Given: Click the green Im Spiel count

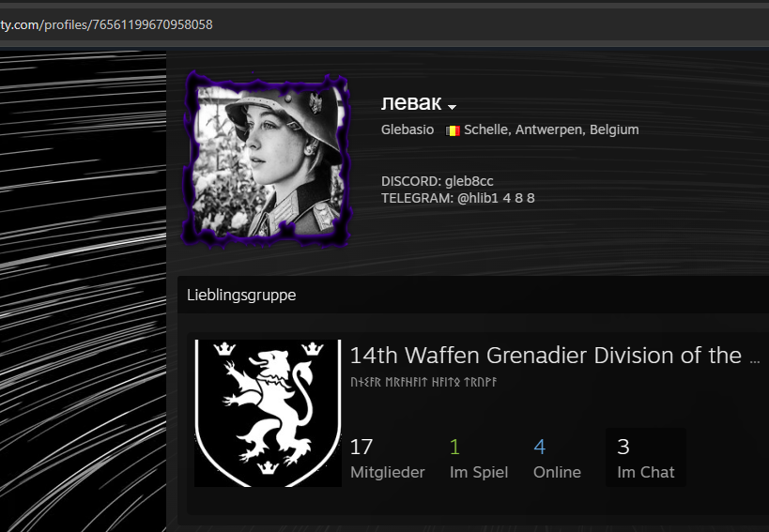Looking at the screenshot, I should 454,447.
